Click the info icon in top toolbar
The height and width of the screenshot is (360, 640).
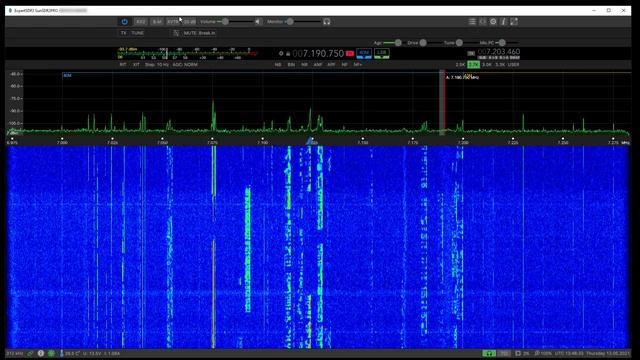503,22
